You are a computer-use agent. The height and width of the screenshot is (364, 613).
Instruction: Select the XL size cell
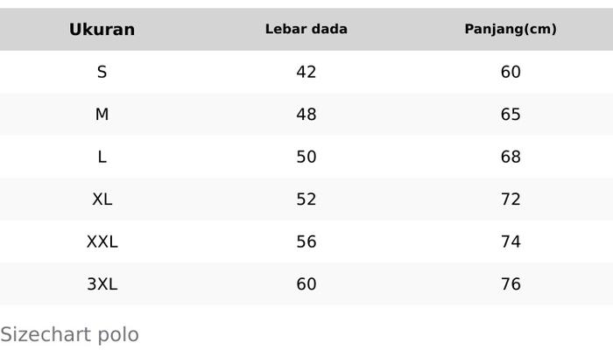tap(102, 199)
